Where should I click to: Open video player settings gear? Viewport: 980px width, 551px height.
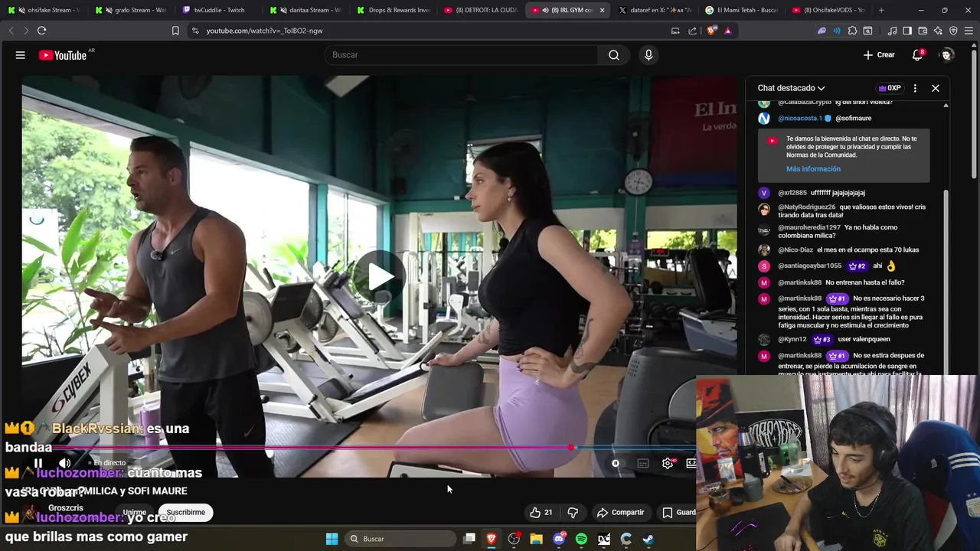pos(668,463)
